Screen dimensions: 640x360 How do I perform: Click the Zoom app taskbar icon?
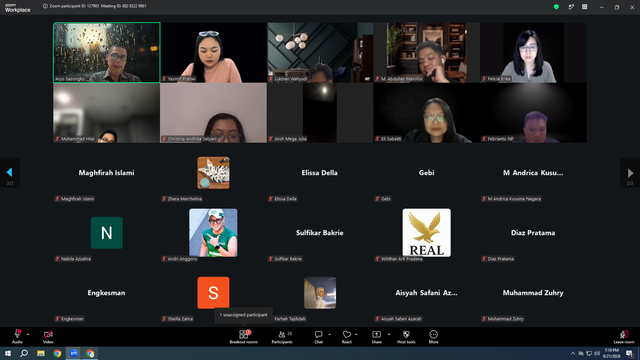tap(73, 353)
